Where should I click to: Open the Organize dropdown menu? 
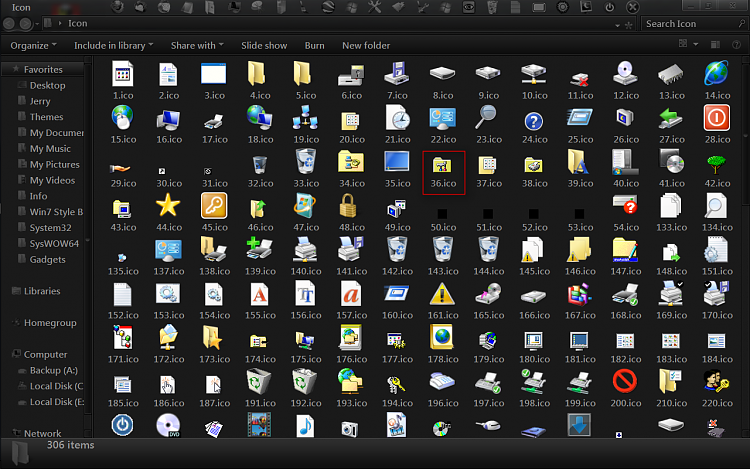[33, 45]
